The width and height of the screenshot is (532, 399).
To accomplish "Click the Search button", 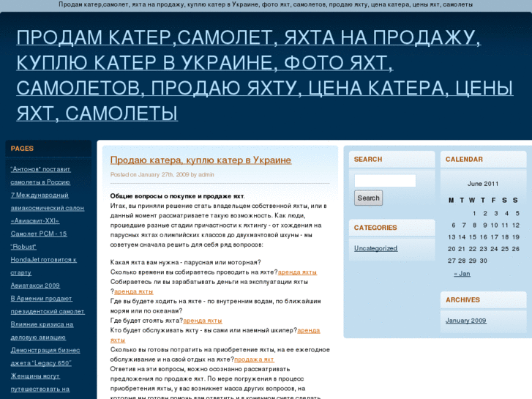I will pos(369,198).
